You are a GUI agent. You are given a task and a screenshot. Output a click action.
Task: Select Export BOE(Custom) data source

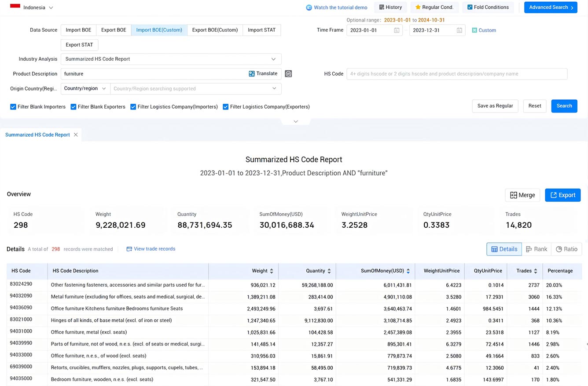point(215,30)
